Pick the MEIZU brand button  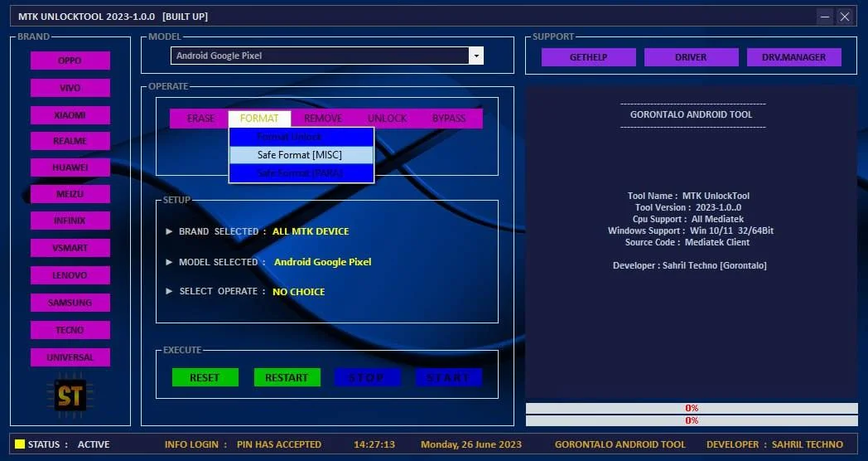(70, 194)
